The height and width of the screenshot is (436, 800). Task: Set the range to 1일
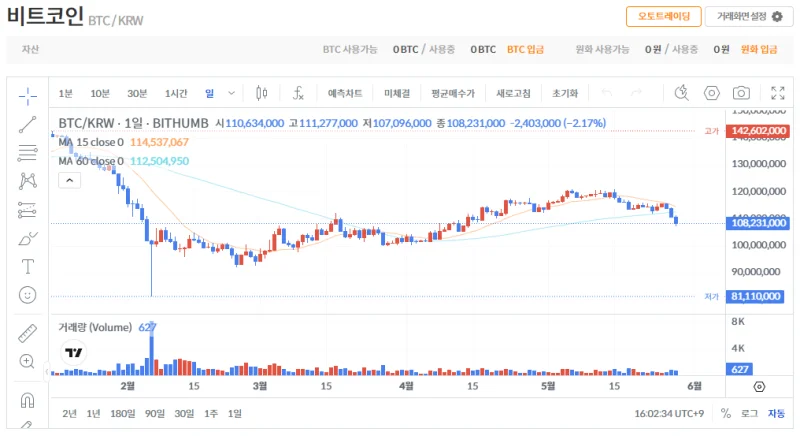235,414
